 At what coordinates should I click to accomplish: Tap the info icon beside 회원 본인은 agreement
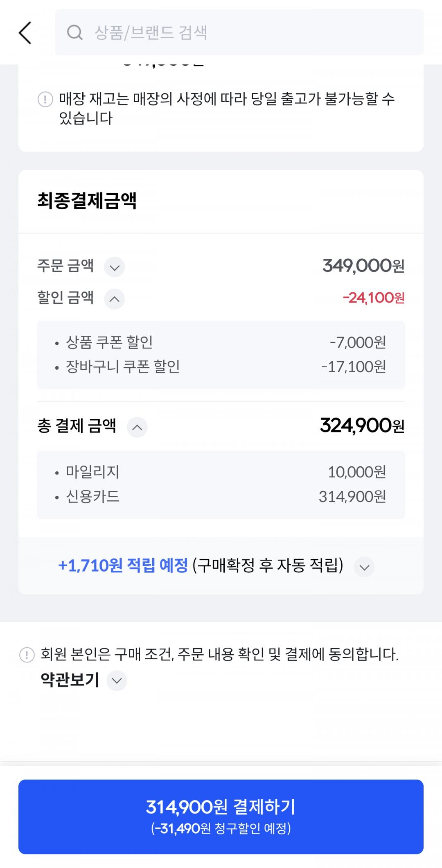[x=27, y=655]
